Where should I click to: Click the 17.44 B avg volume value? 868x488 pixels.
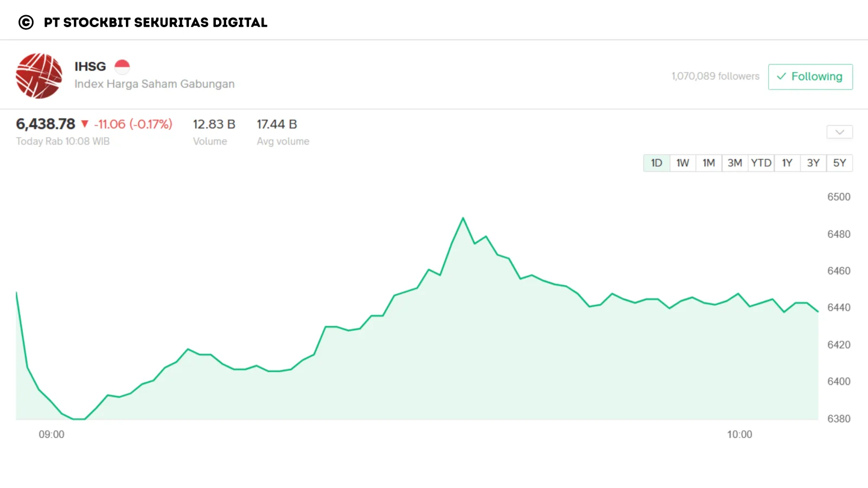coord(277,124)
